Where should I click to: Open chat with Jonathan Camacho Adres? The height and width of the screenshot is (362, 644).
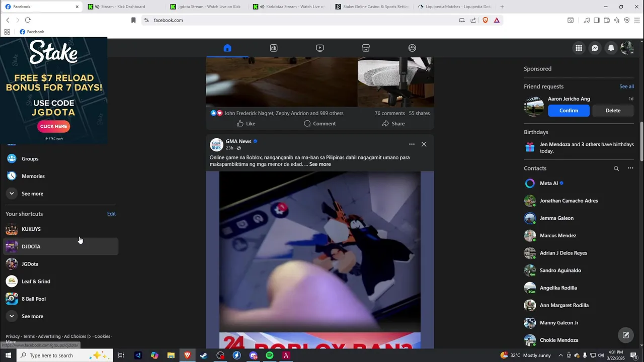click(579, 201)
